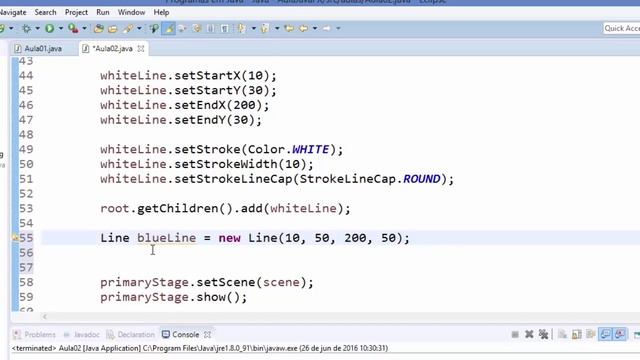Image resolution: width=640 pixels, height=360 pixels.
Task: Open the Run Last Tool dropdown arrow
Action: pyautogui.click(x=84, y=29)
